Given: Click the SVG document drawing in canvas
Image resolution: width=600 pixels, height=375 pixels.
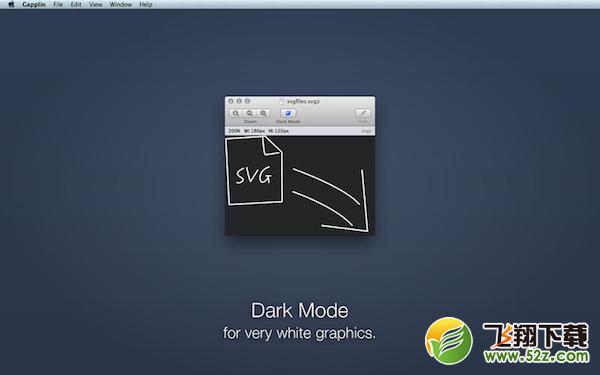Looking at the screenshot, I should point(254,171).
